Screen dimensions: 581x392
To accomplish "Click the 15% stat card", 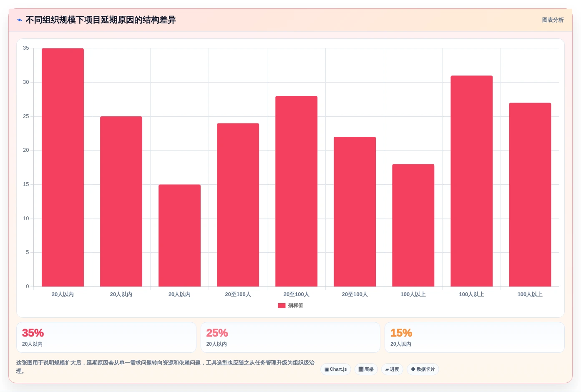I will 475,337.
